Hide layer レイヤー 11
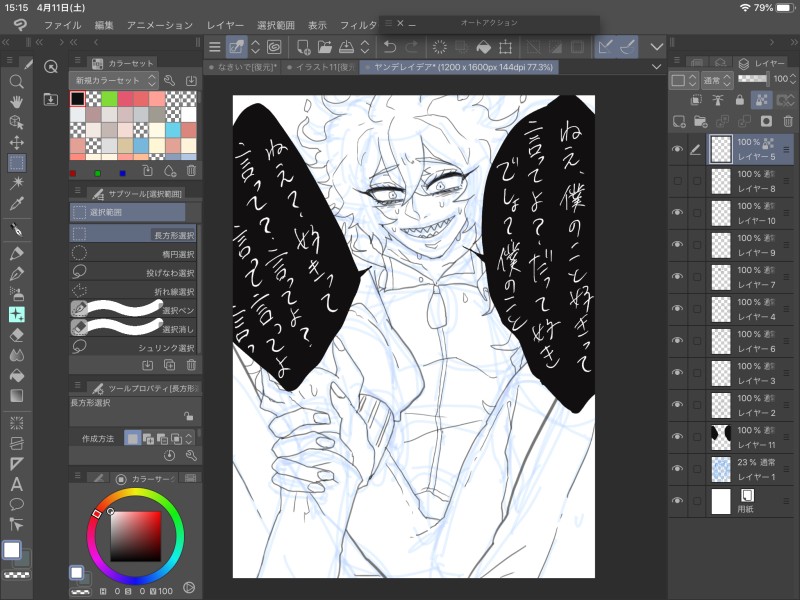 point(677,437)
